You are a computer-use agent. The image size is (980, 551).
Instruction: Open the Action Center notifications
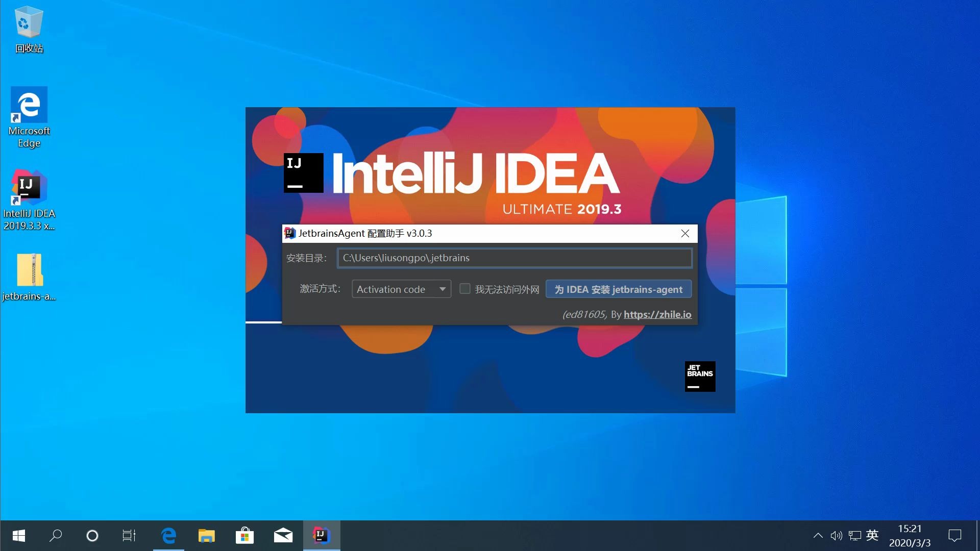tap(954, 536)
